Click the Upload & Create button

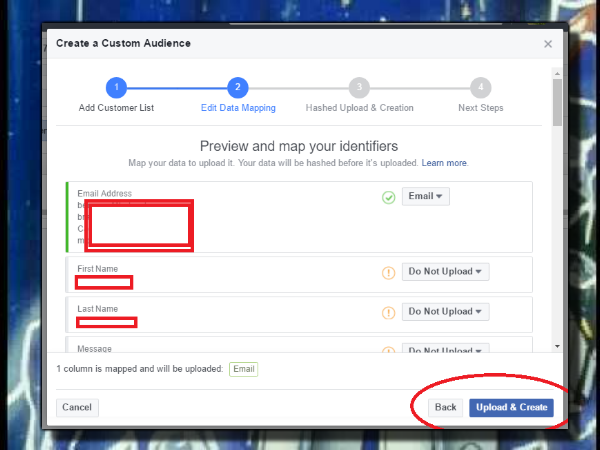pos(512,407)
